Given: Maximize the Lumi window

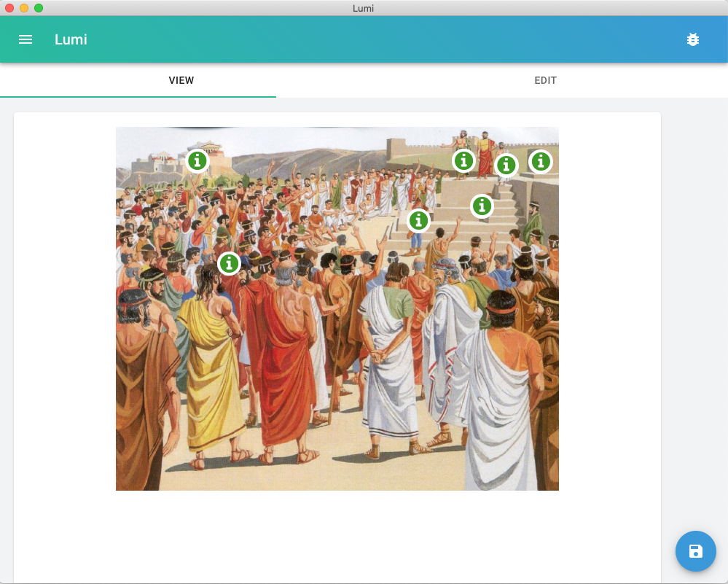Looking at the screenshot, I should coord(39,8).
